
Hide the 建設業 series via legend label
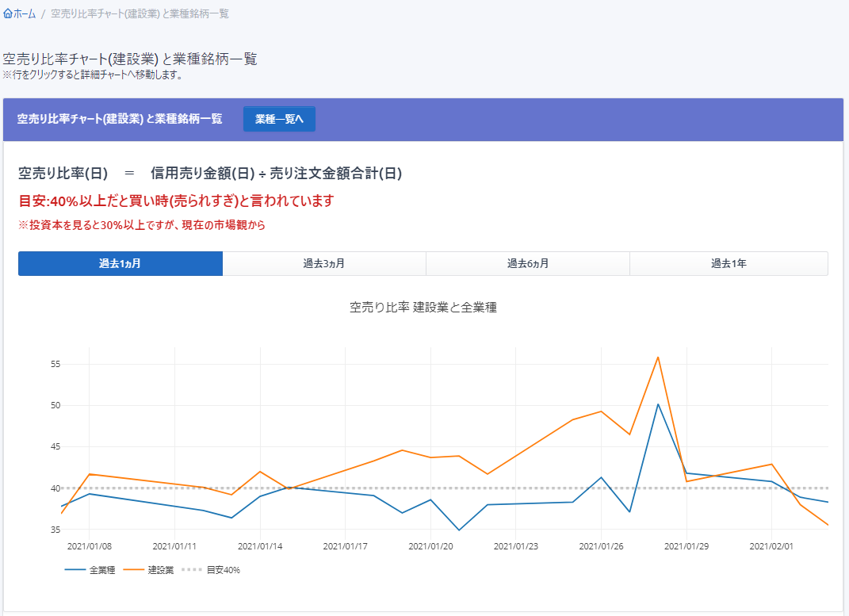click(161, 570)
